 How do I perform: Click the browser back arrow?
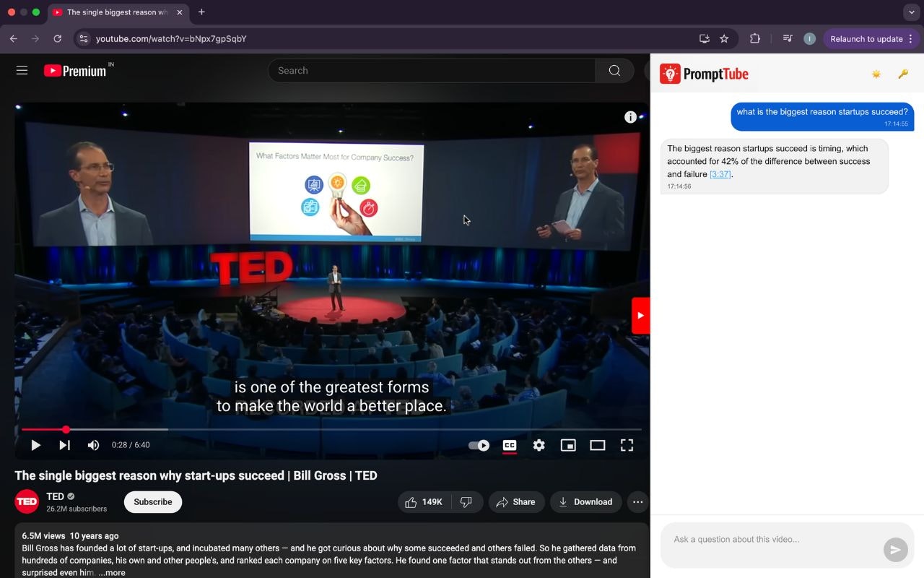tap(13, 39)
